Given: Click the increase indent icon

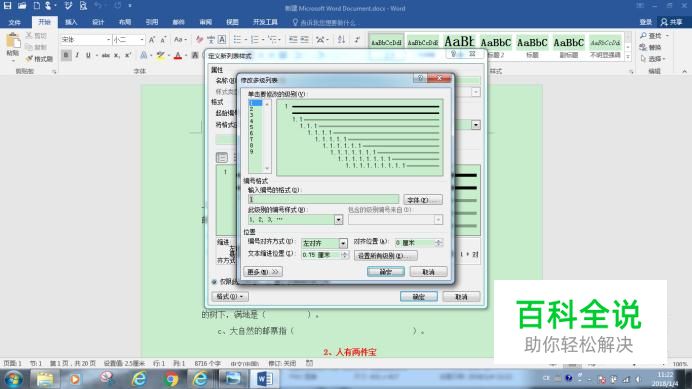Looking at the screenshot, I should pyautogui.click(x=305, y=40).
